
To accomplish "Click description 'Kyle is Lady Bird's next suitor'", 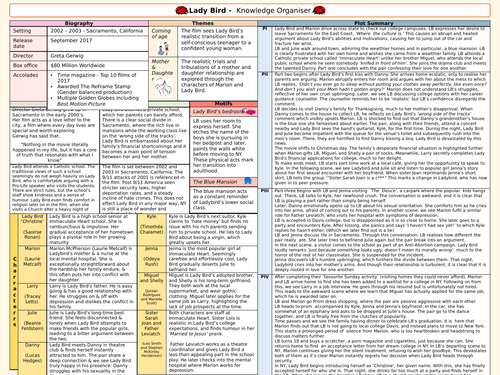I will 211,229.
